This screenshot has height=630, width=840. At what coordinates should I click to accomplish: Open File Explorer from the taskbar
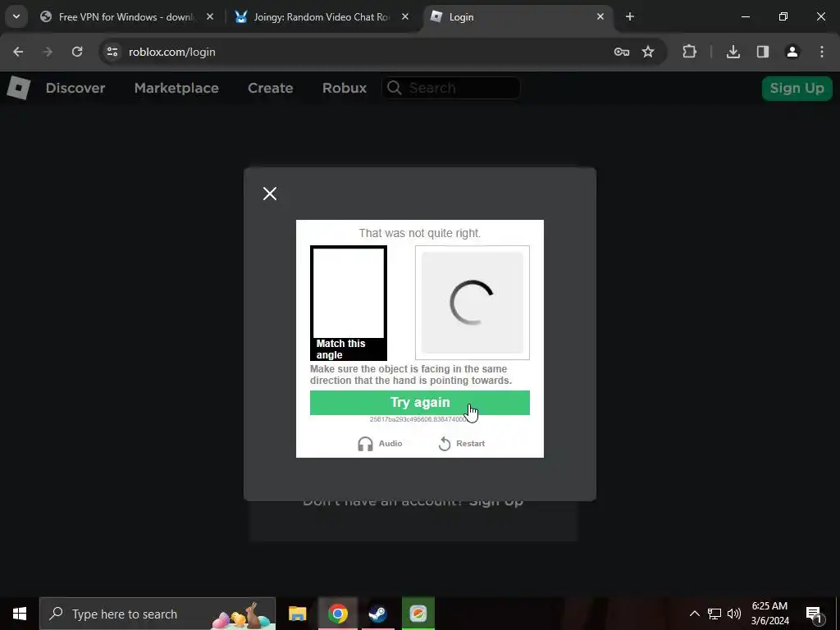coord(297,614)
